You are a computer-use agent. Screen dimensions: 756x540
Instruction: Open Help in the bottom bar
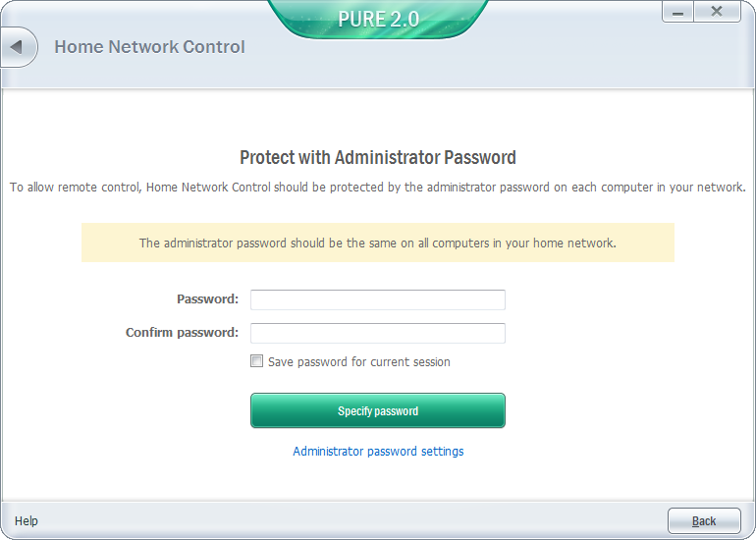tap(27, 521)
